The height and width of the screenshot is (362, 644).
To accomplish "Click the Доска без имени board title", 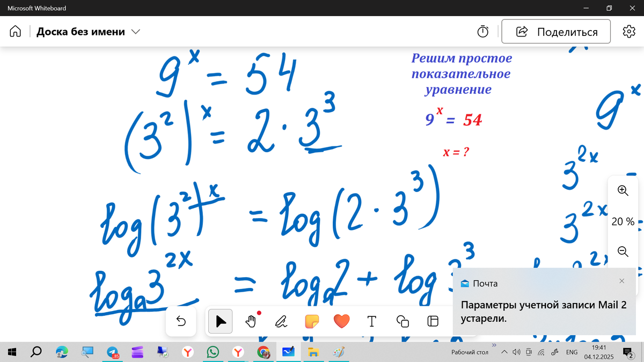I will pyautogui.click(x=80, y=32).
